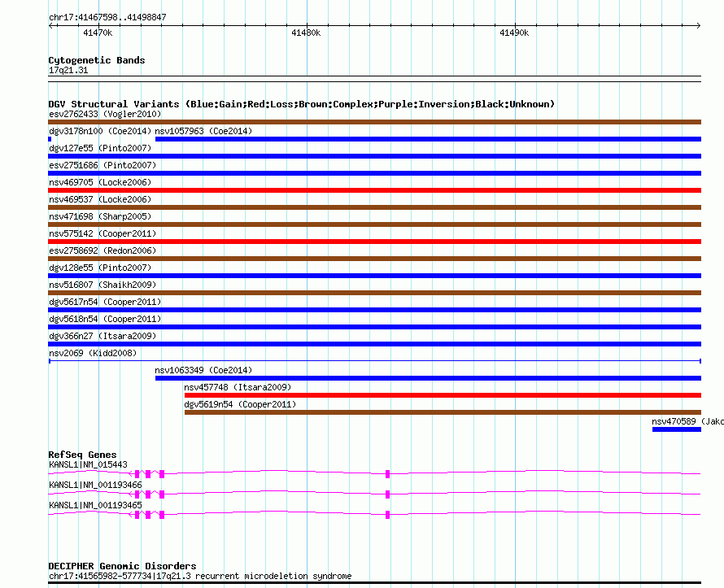Screen dimensions: 724x588
Task: Select the dgv5619n54 brown complex bar
Action: [x=442, y=412]
